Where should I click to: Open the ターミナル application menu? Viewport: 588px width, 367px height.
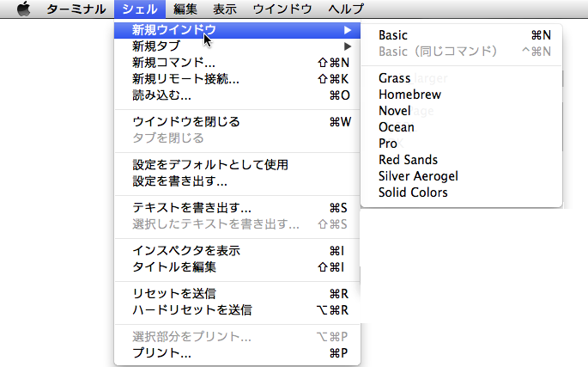(76, 9)
